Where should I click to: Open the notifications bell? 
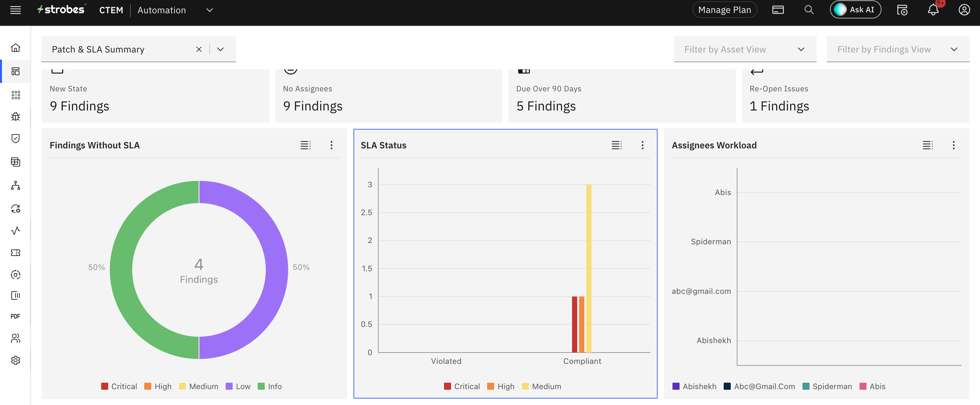[x=933, y=10]
